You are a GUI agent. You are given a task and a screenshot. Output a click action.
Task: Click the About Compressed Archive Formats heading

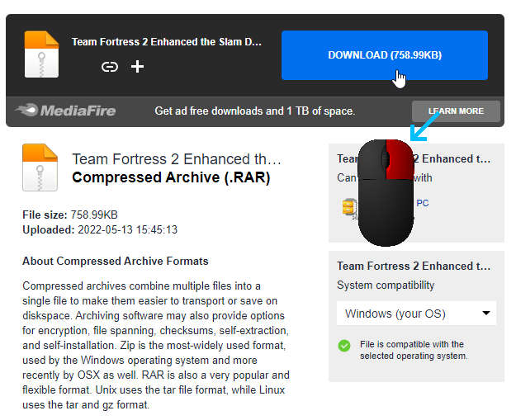(116, 261)
